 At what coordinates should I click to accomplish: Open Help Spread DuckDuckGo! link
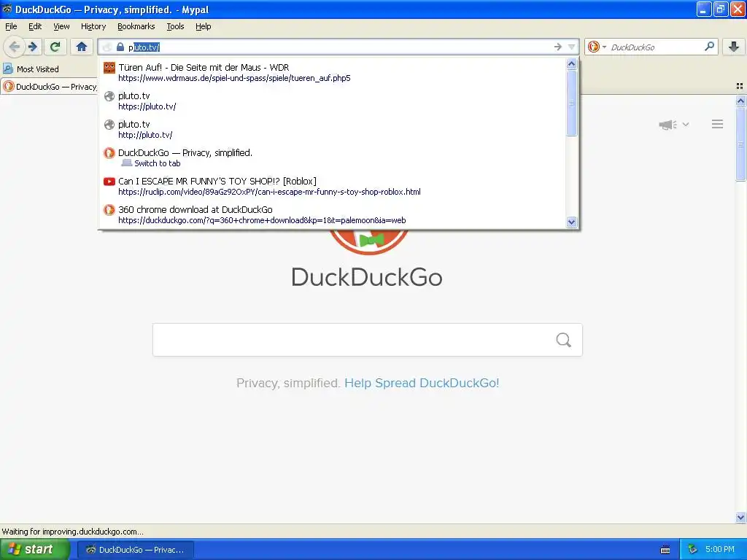pos(422,383)
